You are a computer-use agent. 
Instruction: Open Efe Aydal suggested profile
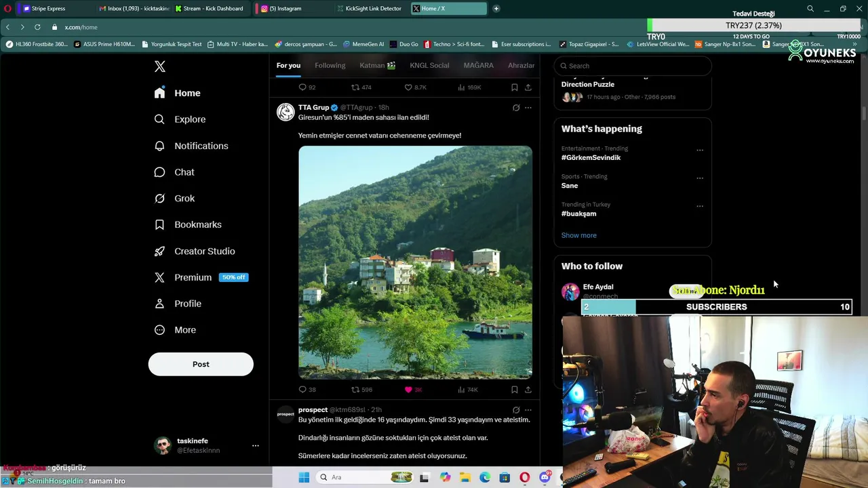[598, 287]
